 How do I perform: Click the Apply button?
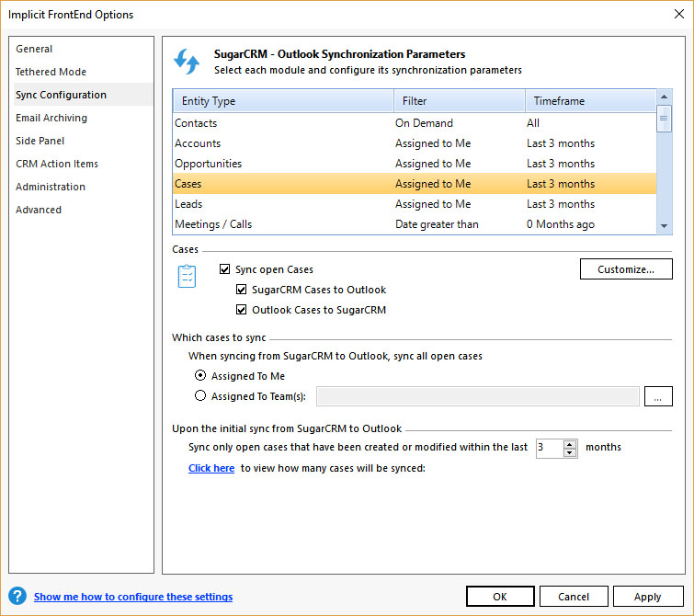tap(648, 597)
